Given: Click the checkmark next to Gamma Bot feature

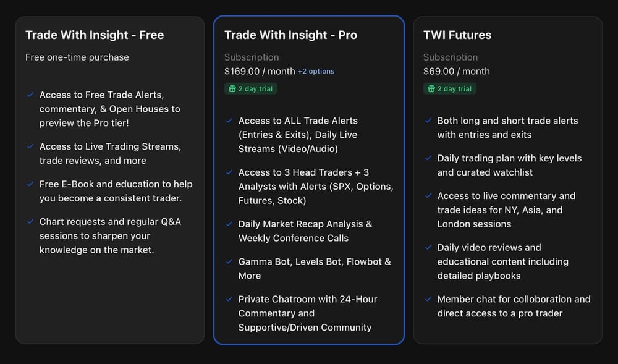Looking at the screenshot, I should coord(228,262).
